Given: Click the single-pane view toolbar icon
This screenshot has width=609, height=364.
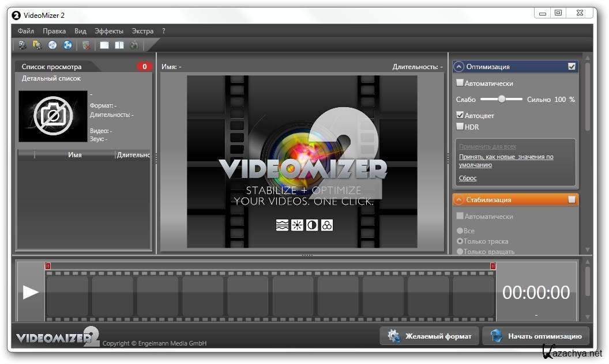Looking at the screenshot, I should tap(104, 44).
